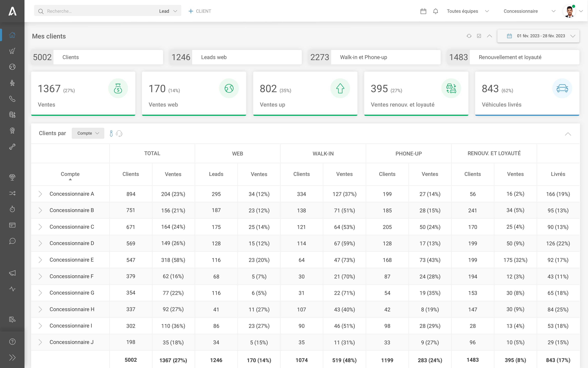Viewport: 588px width, 368px height.
Task: Open Ventes renouv. et loyauté card
Action: click(416, 94)
